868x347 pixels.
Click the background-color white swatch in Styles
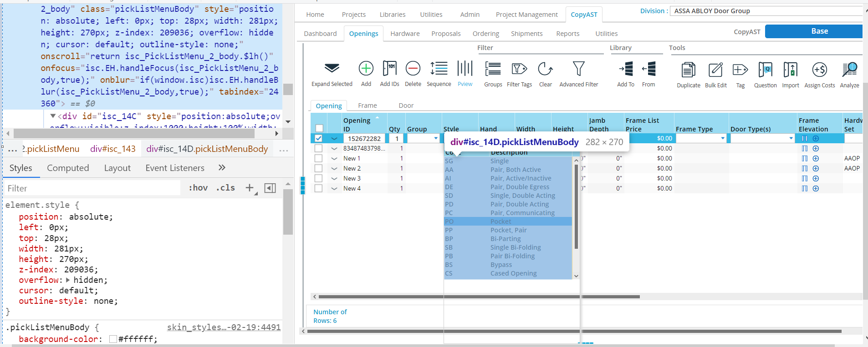(113, 339)
